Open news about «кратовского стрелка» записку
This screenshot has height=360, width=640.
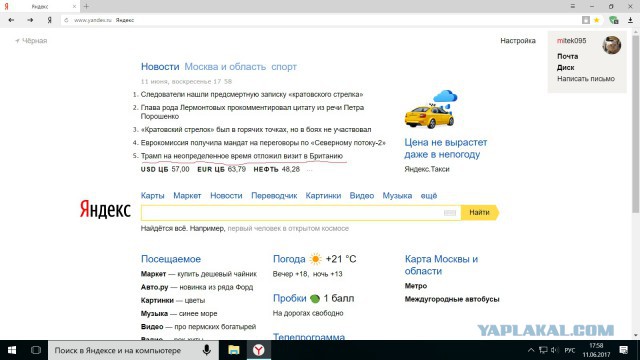(252, 94)
